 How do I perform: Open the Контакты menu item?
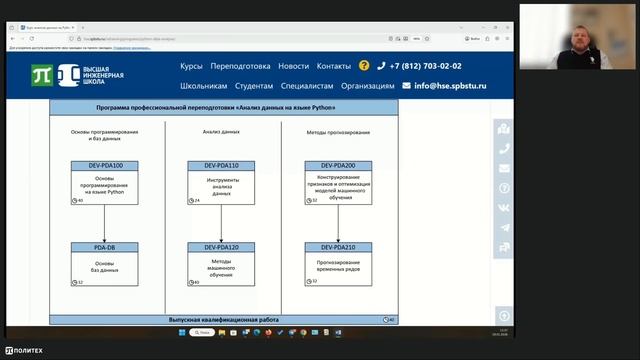tap(333, 66)
